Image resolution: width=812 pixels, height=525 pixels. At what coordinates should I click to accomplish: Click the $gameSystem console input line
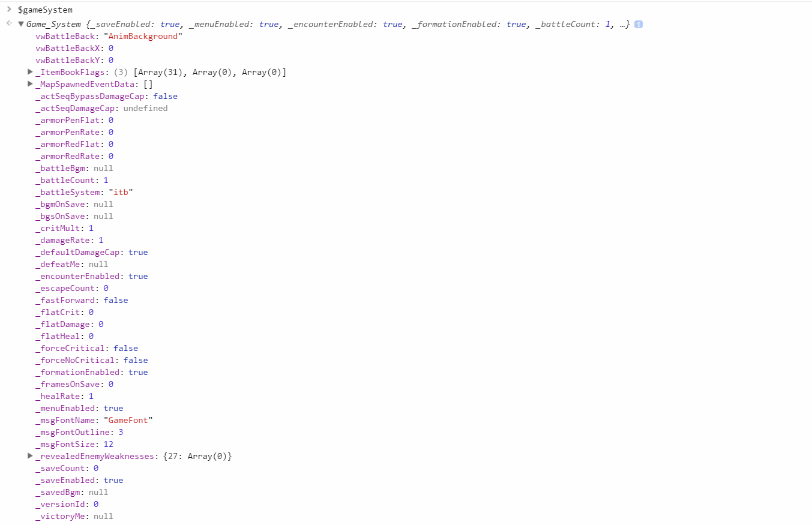[x=45, y=10]
